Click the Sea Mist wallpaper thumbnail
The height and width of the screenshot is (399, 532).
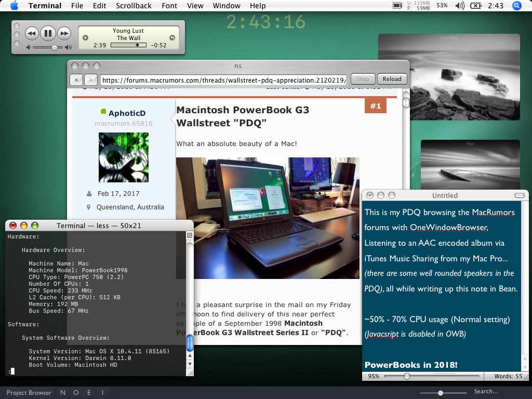click(449, 77)
